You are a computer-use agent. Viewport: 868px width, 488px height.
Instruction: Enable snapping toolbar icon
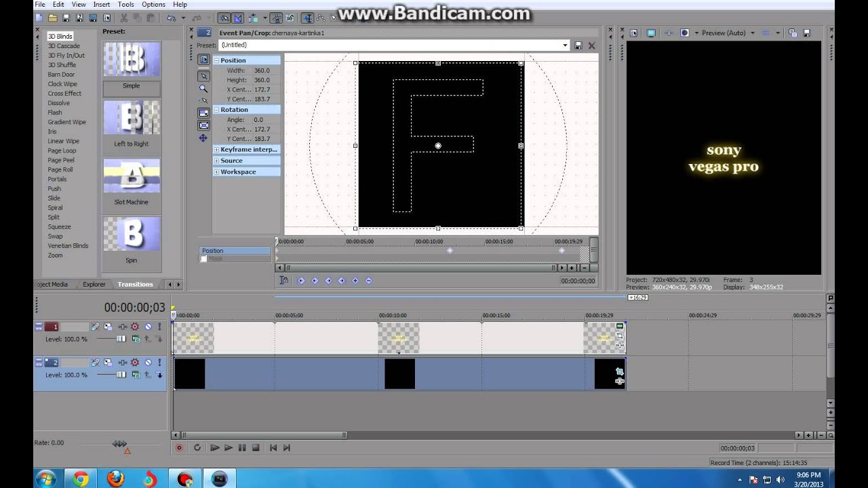pos(224,18)
